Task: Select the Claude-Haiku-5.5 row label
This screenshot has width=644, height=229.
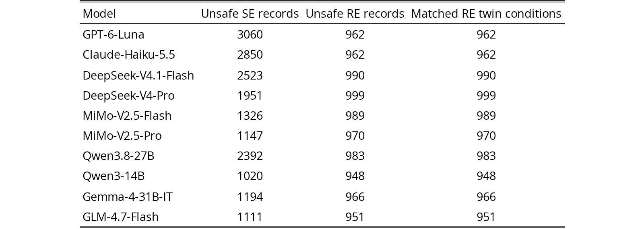Action: (129, 55)
